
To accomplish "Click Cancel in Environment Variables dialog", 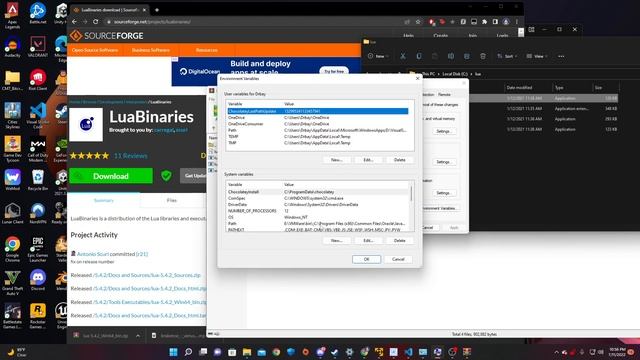I will pyautogui.click(x=398, y=259).
